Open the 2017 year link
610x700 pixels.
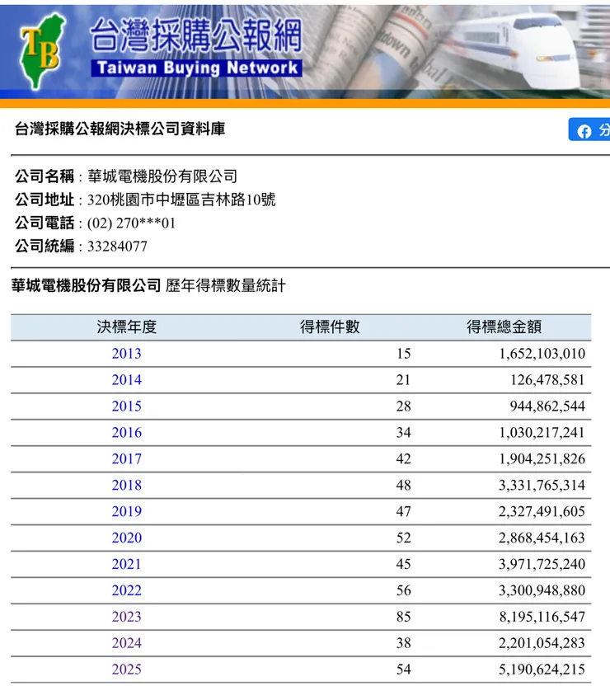(x=126, y=459)
